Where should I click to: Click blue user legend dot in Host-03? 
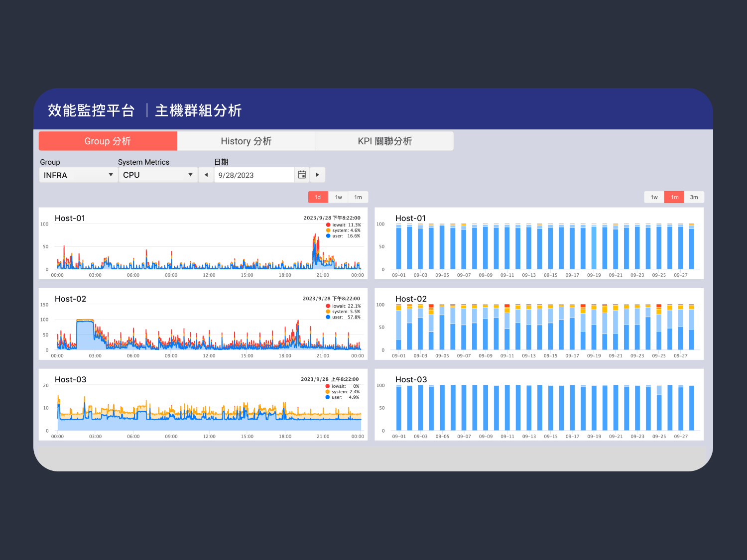[328, 397]
